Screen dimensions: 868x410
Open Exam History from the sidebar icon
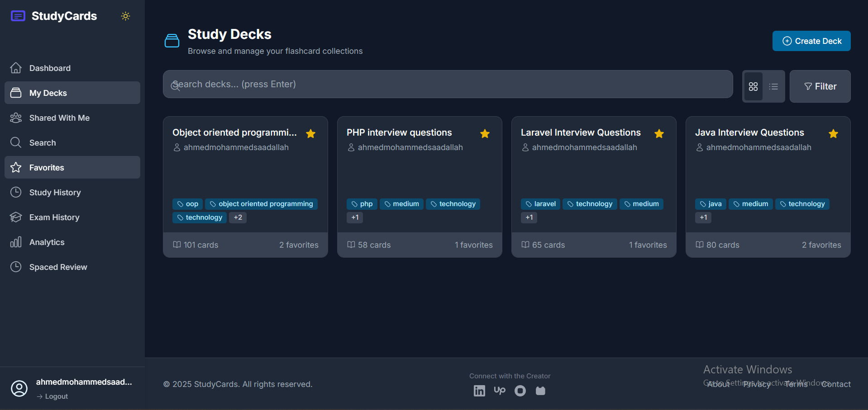coord(16,217)
